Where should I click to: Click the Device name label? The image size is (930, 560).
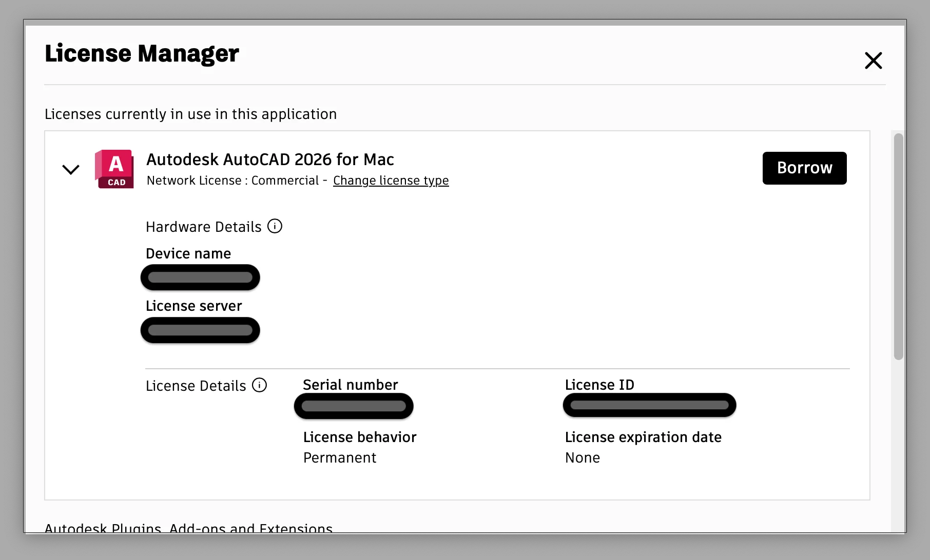point(188,253)
